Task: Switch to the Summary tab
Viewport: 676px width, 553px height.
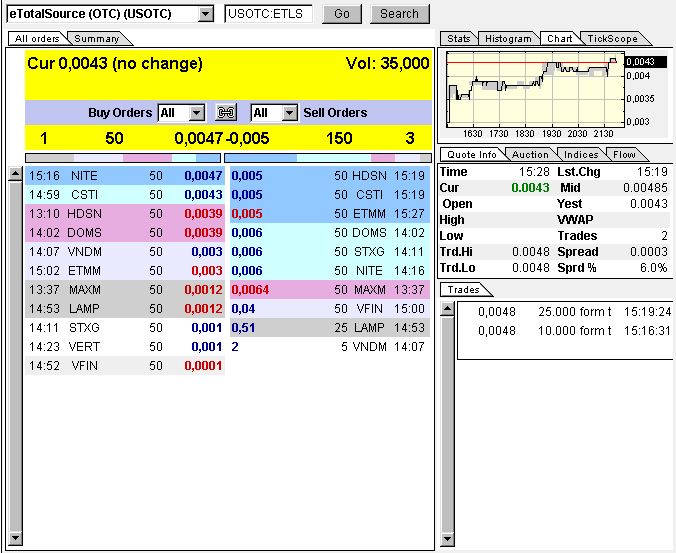Action: 97,38
